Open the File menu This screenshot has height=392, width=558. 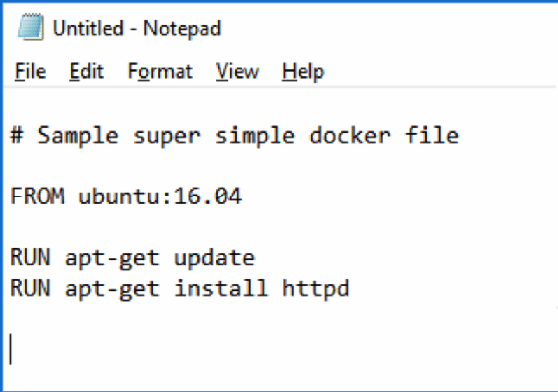click(30, 71)
